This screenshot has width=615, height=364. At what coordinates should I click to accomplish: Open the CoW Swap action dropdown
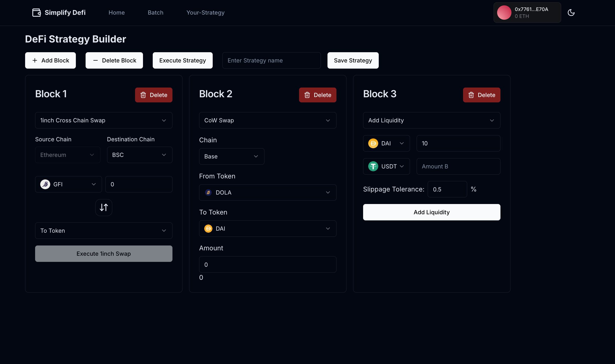268,120
